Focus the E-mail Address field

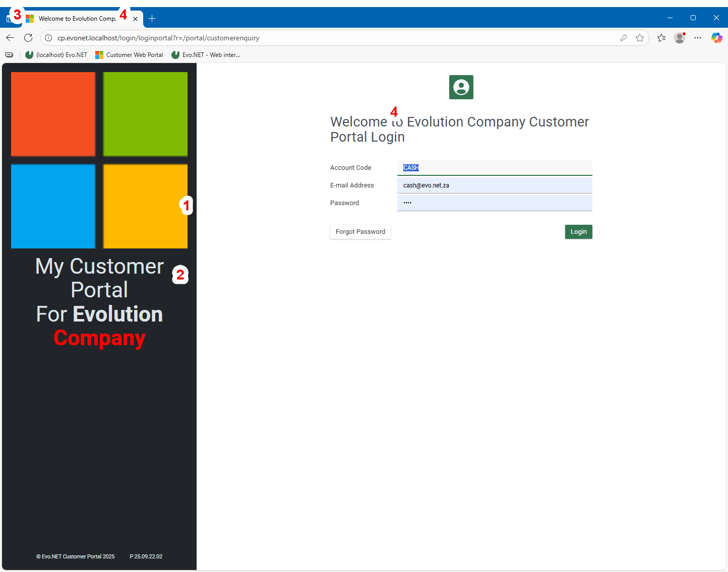pyautogui.click(x=494, y=185)
